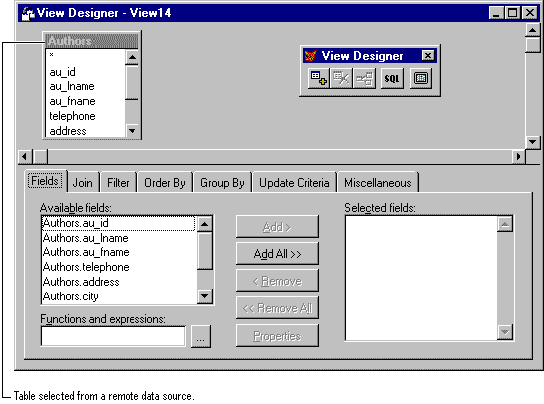Click the Add > button

pos(277,227)
